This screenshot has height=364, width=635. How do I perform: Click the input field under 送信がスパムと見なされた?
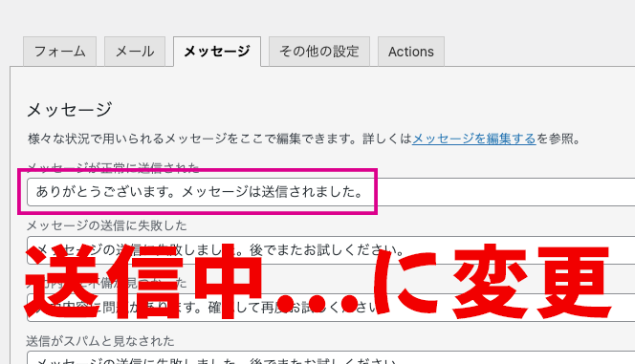pos(331,358)
